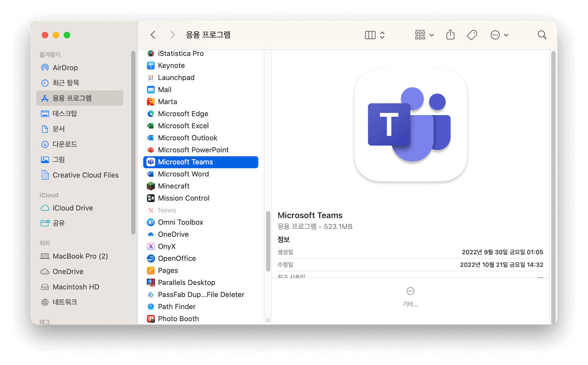Image resolution: width=588 pixels, height=365 pixels.
Task: Select the iStatistica Pro app icon
Action: [151, 54]
